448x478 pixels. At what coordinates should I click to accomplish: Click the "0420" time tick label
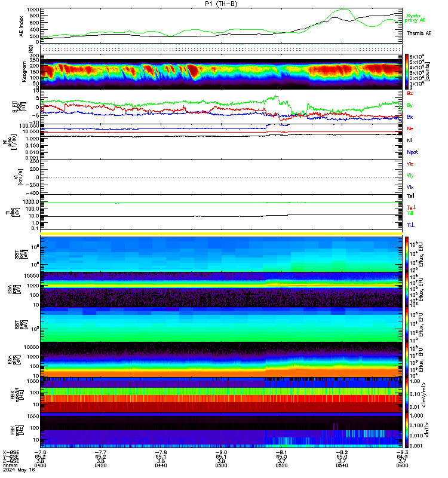(x=100, y=465)
